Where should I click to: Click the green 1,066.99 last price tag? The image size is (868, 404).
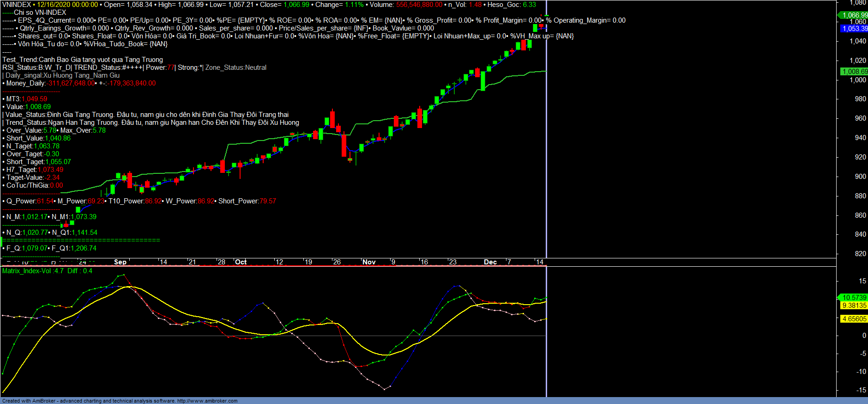click(854, 15)
